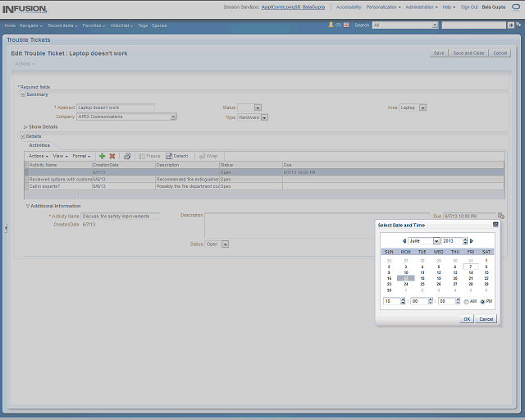Select the AM radio button

[466, 301]
